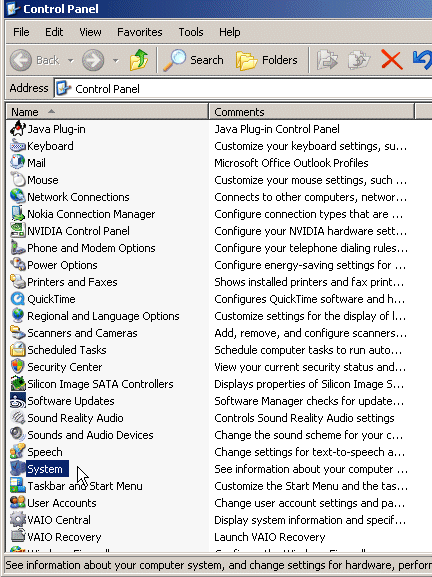Select the Software Updates icon
Screen dimensions: 432x577
18,401
